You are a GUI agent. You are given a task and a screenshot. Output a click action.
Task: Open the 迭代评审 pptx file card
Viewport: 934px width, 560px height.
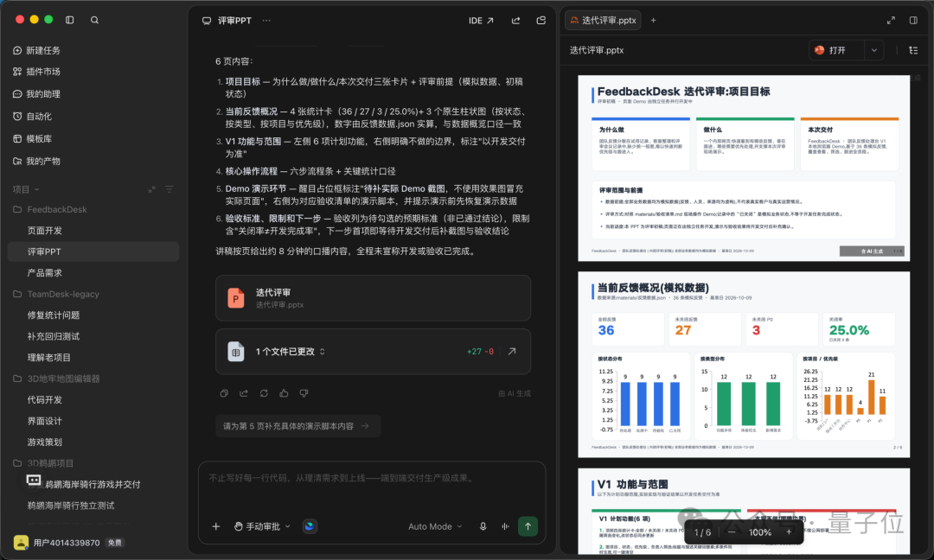click(x=373, y=298)
